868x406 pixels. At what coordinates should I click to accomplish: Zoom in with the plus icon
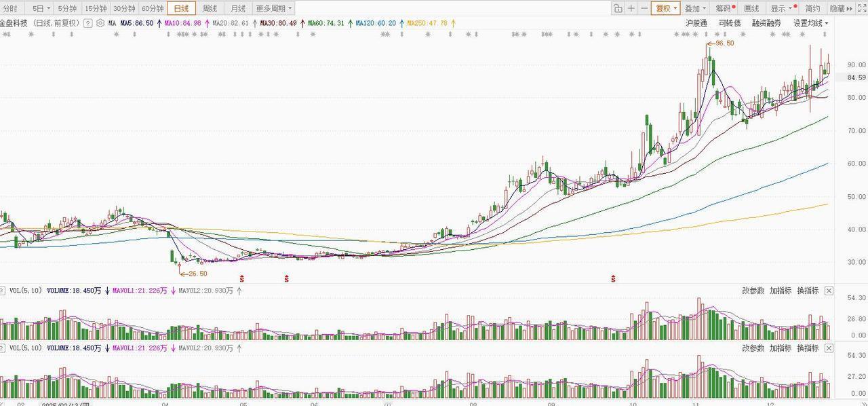[x=631, y=9]
